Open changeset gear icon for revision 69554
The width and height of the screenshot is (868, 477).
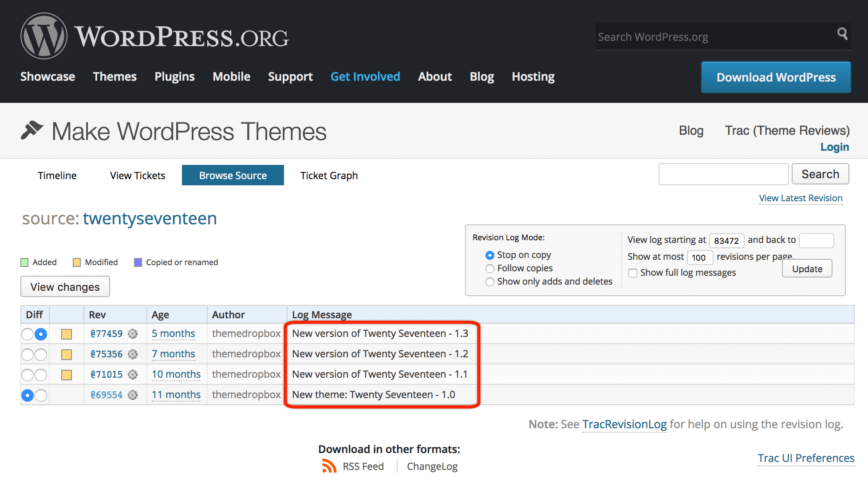point(133,395)
